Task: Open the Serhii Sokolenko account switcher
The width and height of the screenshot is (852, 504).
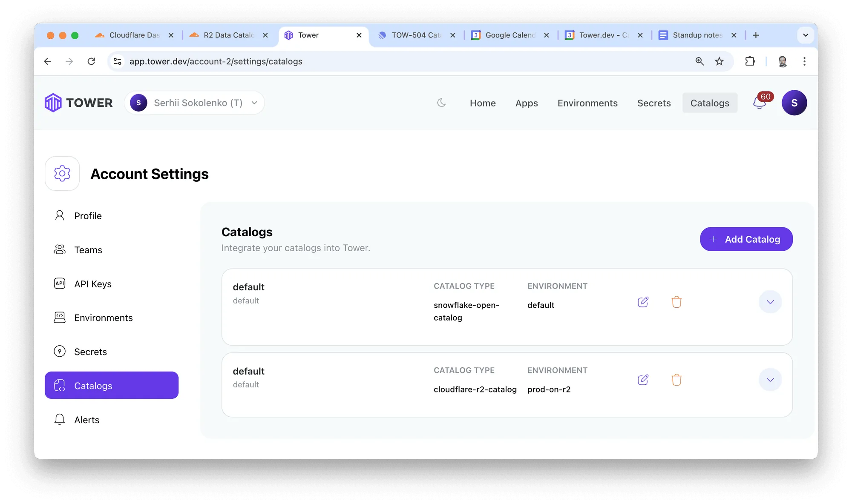Action: tap(194, 103)
